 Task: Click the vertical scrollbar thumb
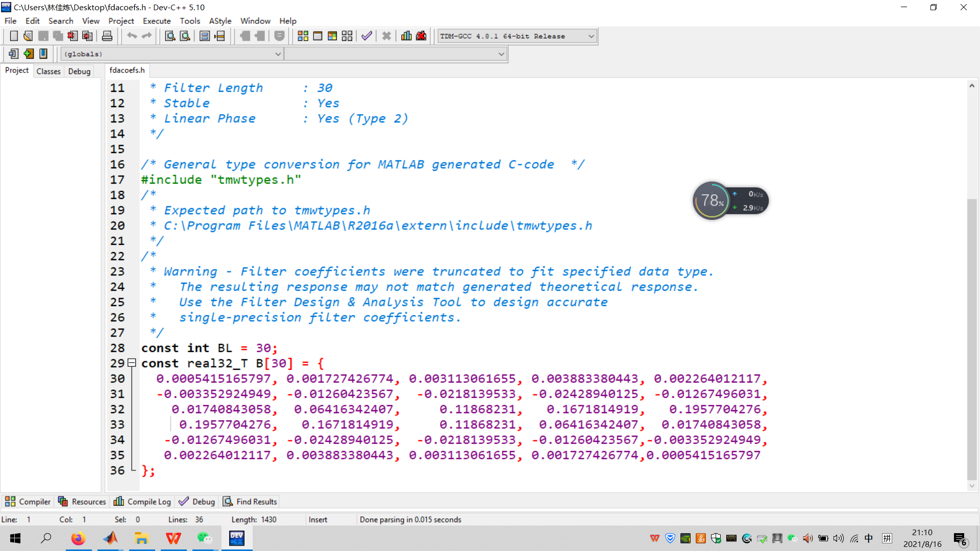[972, 339]
